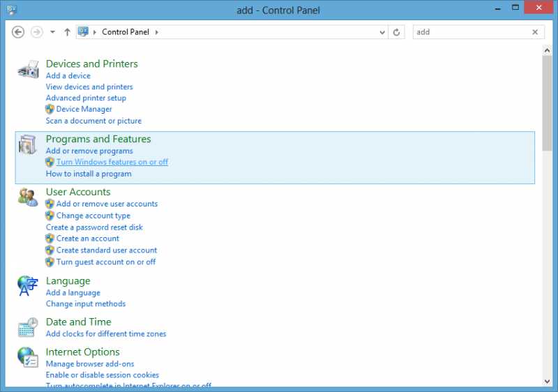Open Turn guest account on or off

pos(106,262)
